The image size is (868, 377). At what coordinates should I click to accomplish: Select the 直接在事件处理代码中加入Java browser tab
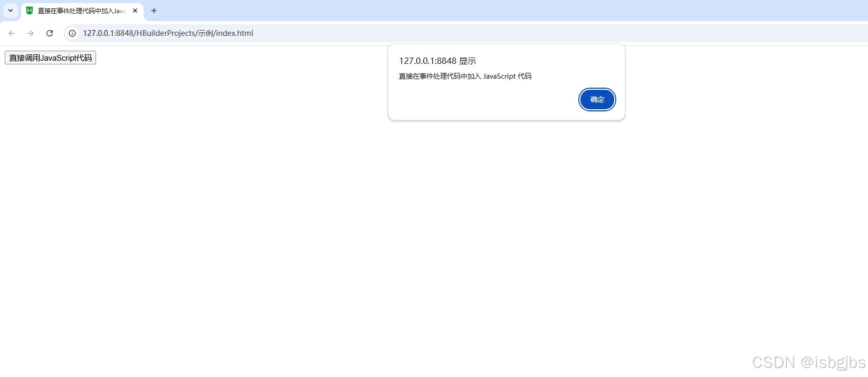(x=82, y=11)
